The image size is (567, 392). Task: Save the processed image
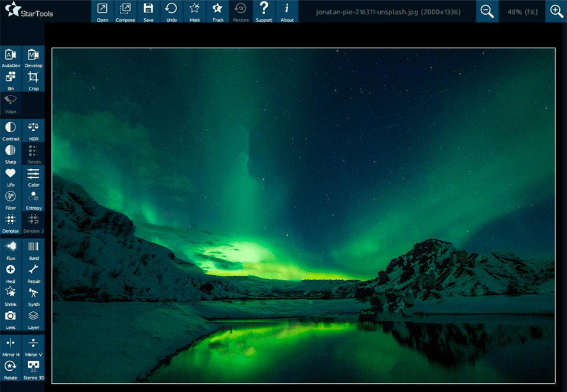148,11
